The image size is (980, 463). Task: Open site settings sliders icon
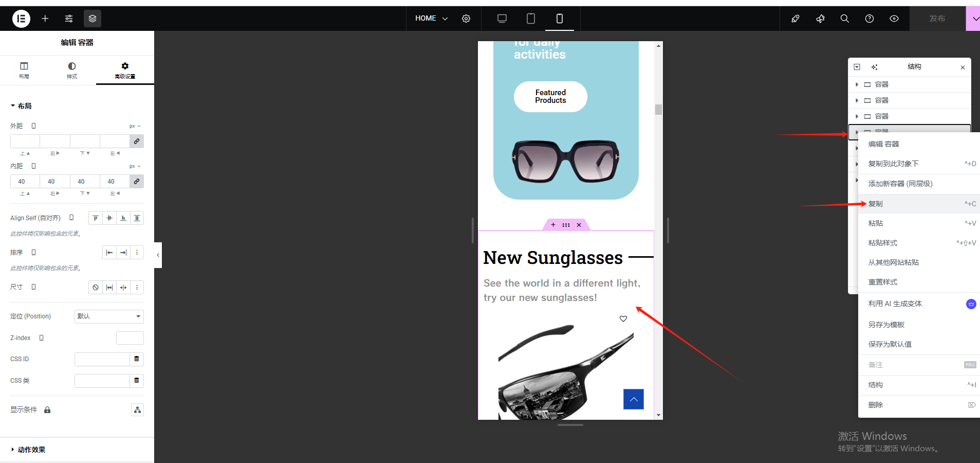coord(69,19)
